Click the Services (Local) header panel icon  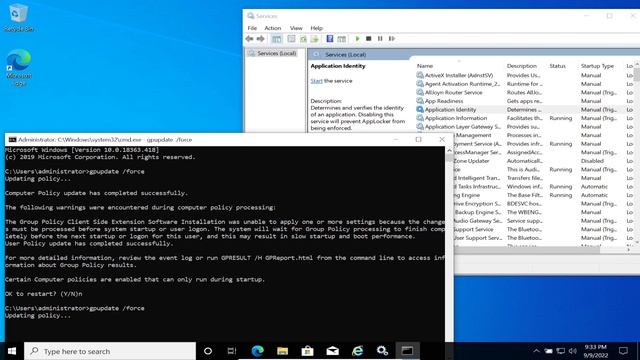click(316, 54)
